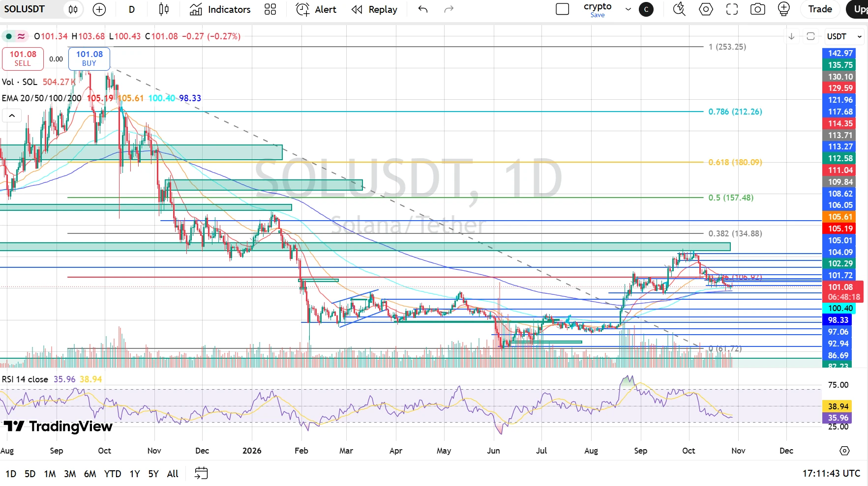Take a chart snapshot with the camera icon
Image resolution: width=868 pixels, height=486 pixels.
click(x=758, y=9)
